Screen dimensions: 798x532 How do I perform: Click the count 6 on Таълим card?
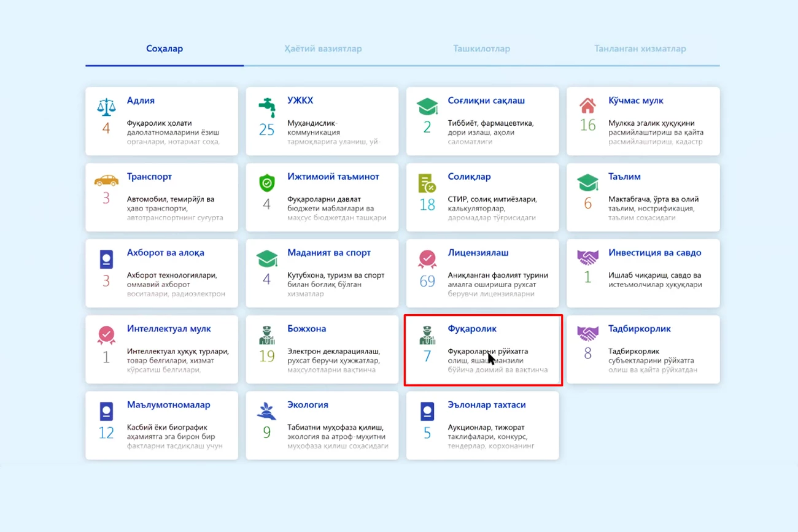(588, 204)
